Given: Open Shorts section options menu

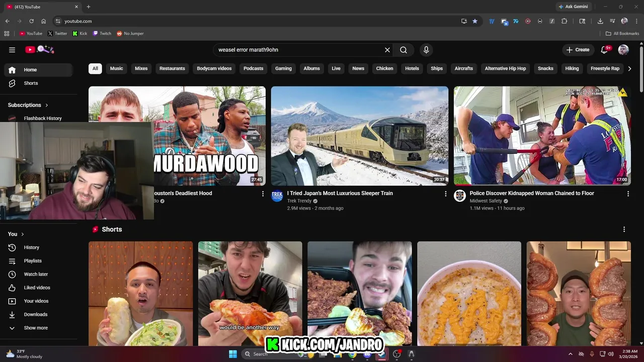Looking at the screenshot, I should (624, 229).
